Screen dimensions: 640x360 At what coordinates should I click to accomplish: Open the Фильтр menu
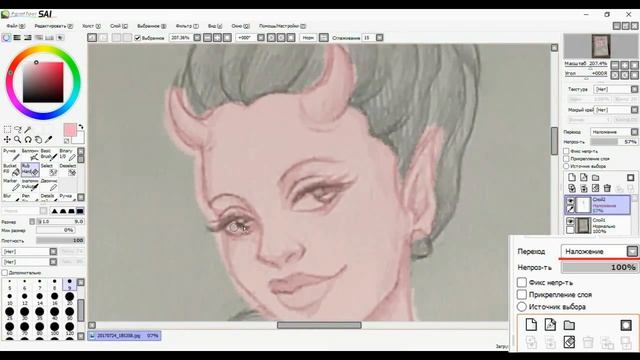tap(187, 26)
